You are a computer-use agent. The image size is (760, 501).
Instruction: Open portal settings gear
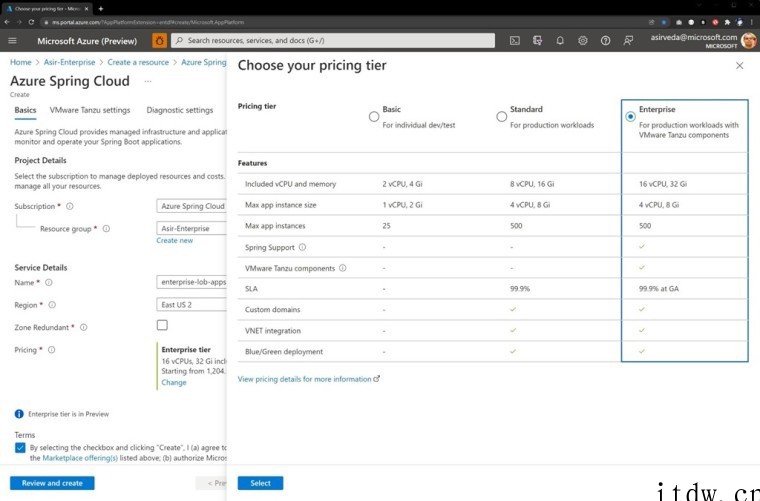[583, 41]
